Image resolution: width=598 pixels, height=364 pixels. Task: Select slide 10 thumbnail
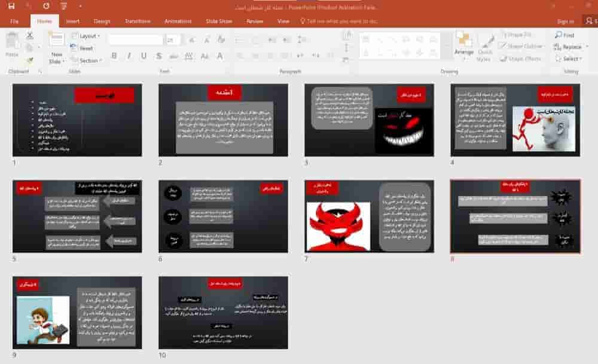tap(224, 313)
